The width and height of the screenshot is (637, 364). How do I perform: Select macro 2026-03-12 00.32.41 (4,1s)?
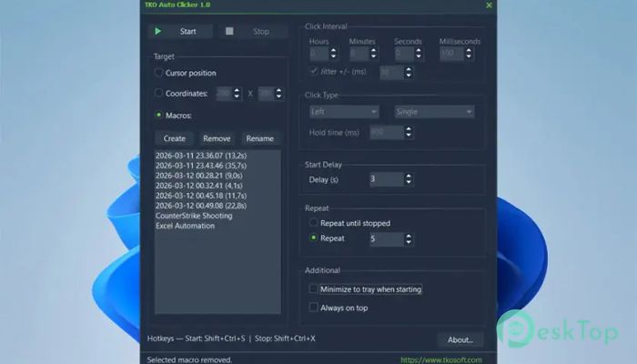pos(217,186)
